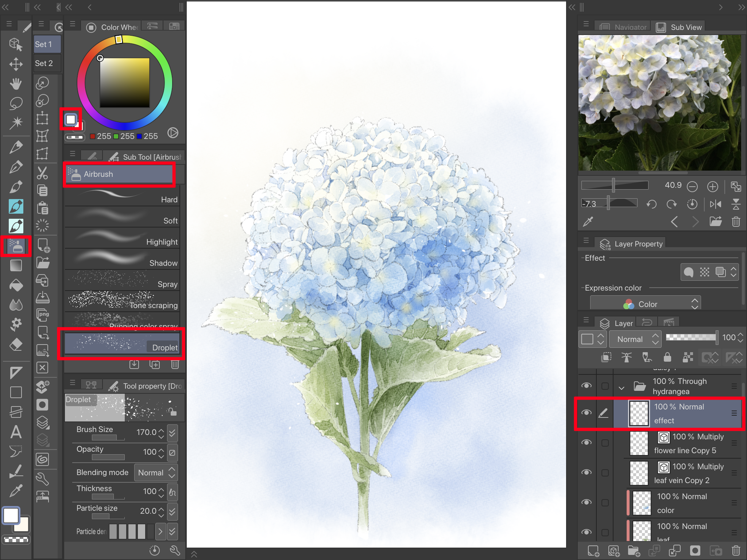Hide the flower line Copy 5 layer
747x560 pixels.
(x=587, y=443)
